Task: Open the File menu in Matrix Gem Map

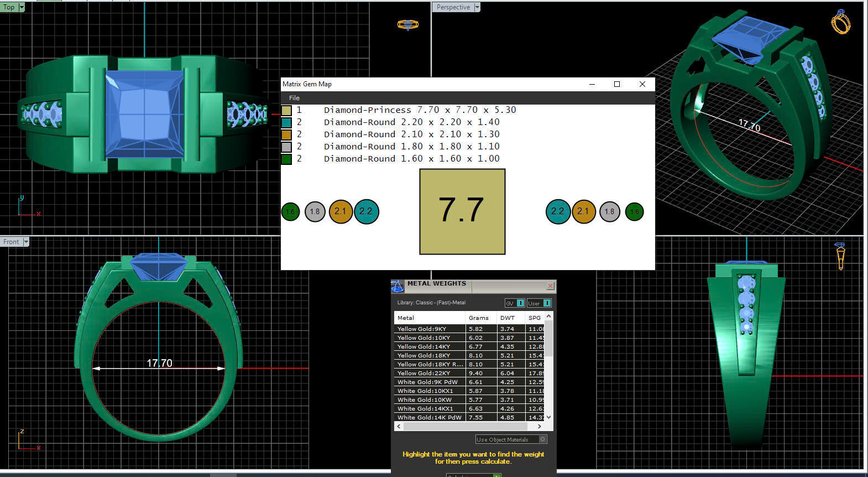Action: coord(294,98)
